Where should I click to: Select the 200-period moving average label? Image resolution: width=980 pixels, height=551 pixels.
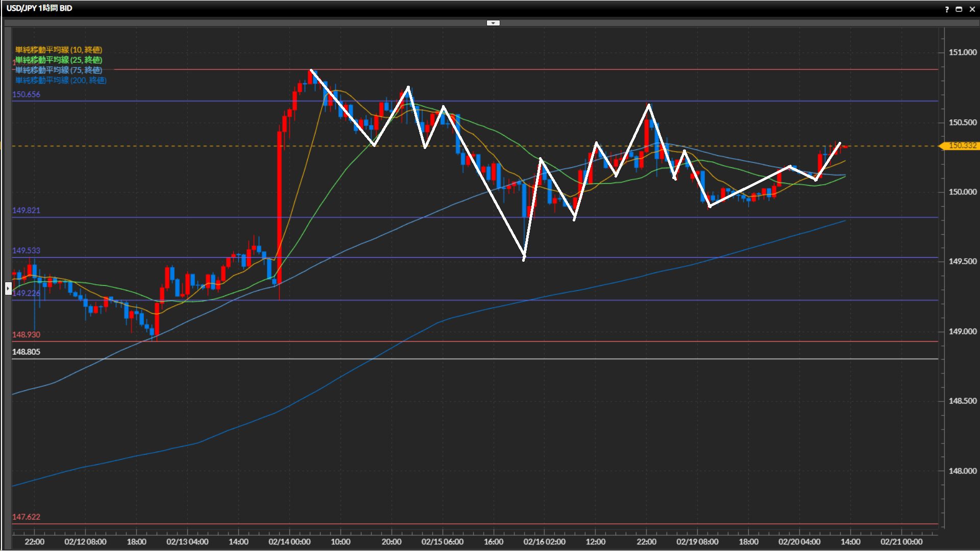tap(61, 80)
